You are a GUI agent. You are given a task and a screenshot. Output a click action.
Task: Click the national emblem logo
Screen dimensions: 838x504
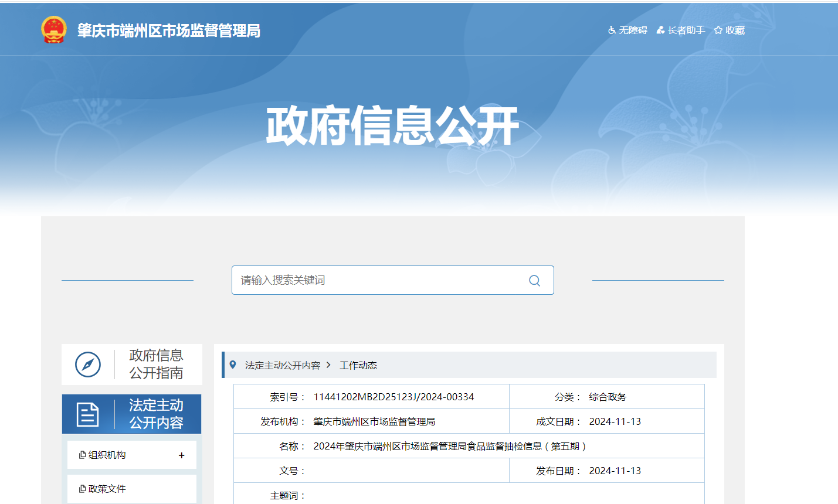coord(54,29)
